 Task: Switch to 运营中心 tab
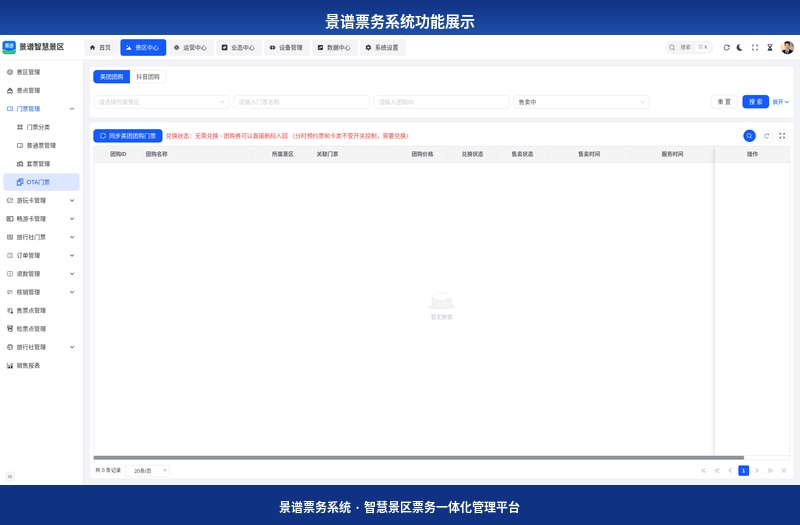(190, 47)
